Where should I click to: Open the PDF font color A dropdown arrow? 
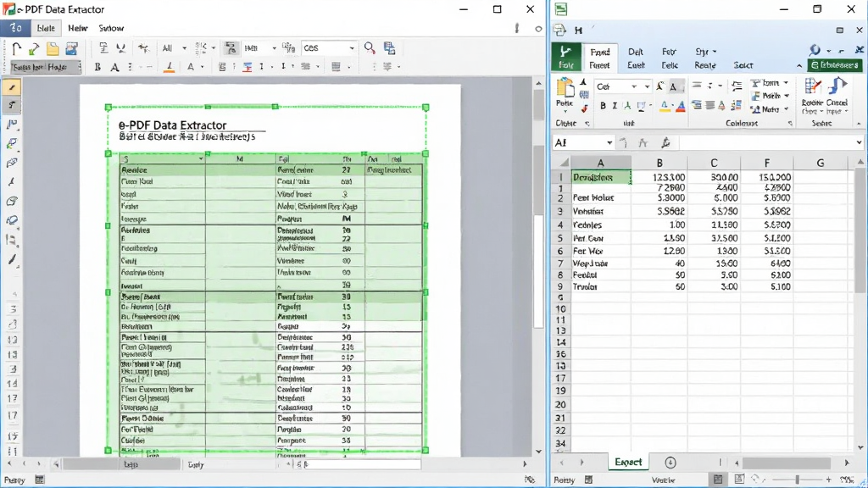point(202,67)
